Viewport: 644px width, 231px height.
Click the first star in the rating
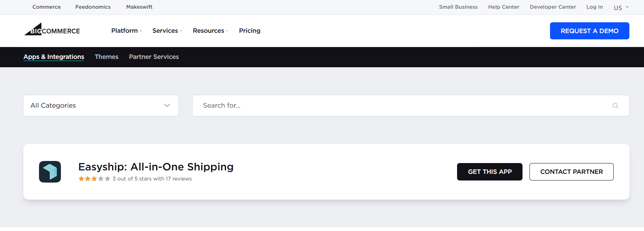81,178
